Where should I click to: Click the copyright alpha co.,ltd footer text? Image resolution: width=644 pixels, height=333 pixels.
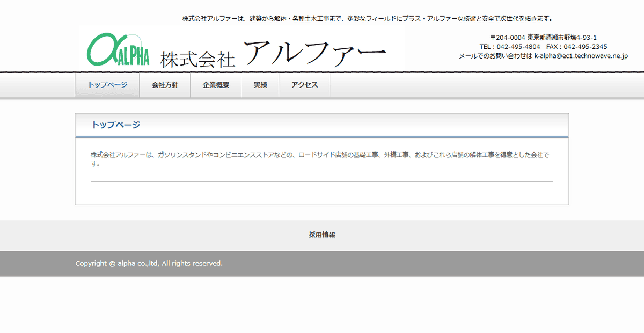(x=148, y=264)
